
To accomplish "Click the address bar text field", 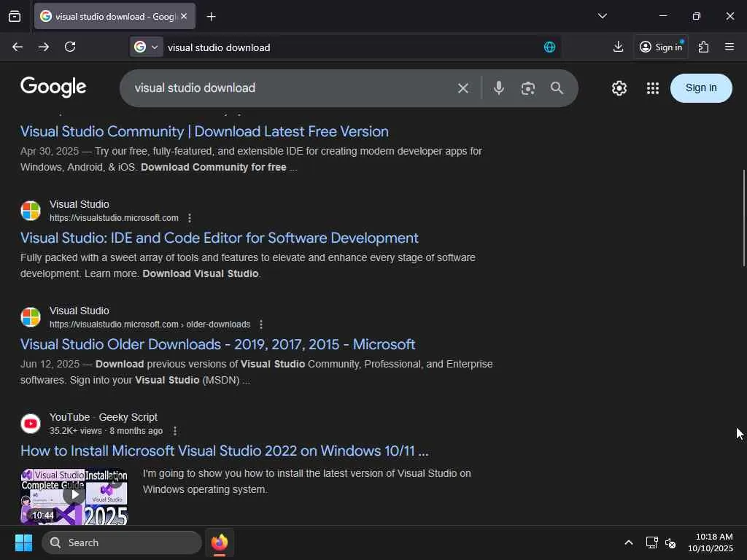I will tap(352, 47).
